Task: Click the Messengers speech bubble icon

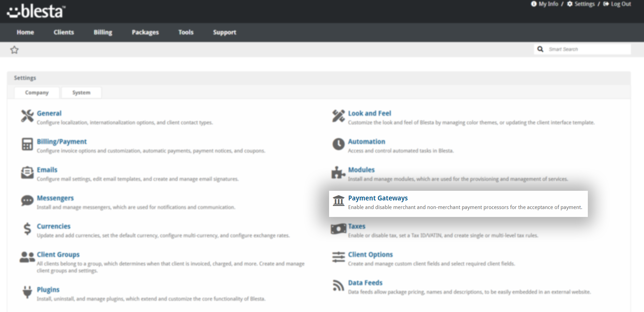Action: 27,201
